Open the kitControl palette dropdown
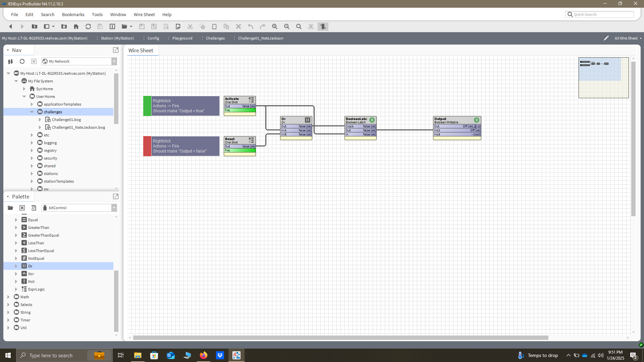Viewport: 644px width, 362px height. 114,208
